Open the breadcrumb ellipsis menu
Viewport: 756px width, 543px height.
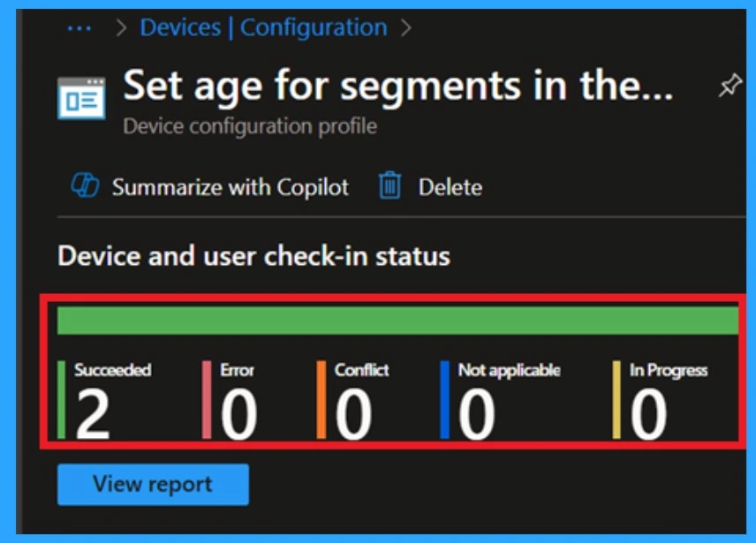(78, 26)
